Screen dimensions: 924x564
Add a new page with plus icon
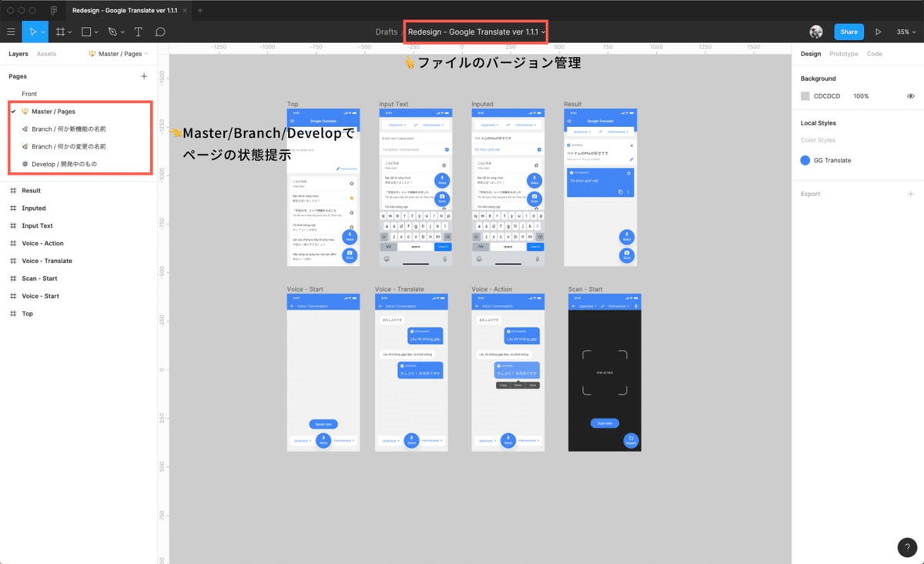point(144,76)
